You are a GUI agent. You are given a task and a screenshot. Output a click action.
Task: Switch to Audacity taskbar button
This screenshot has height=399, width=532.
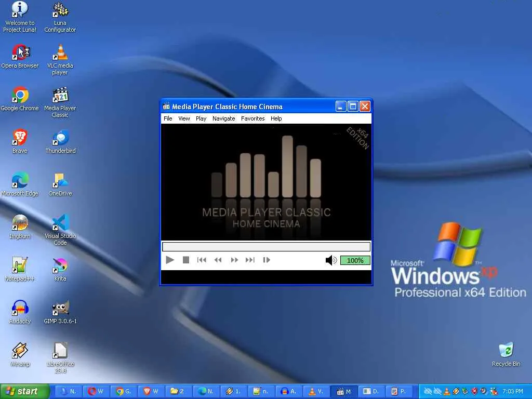[x=289, y=392]
